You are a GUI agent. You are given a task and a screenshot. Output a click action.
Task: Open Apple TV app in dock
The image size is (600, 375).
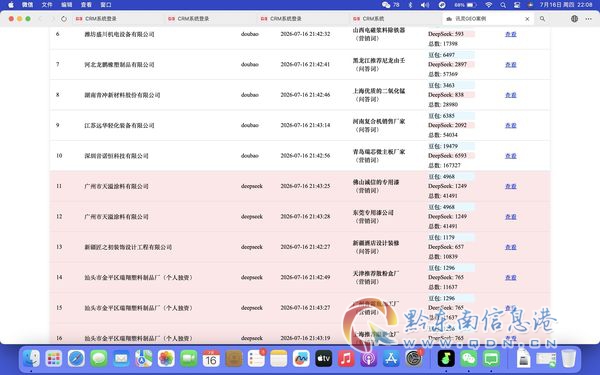[323, 359]
